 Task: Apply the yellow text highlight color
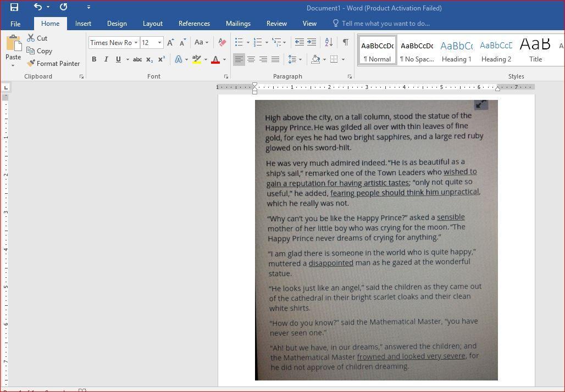pyautogui.click(x=196, y=59)
